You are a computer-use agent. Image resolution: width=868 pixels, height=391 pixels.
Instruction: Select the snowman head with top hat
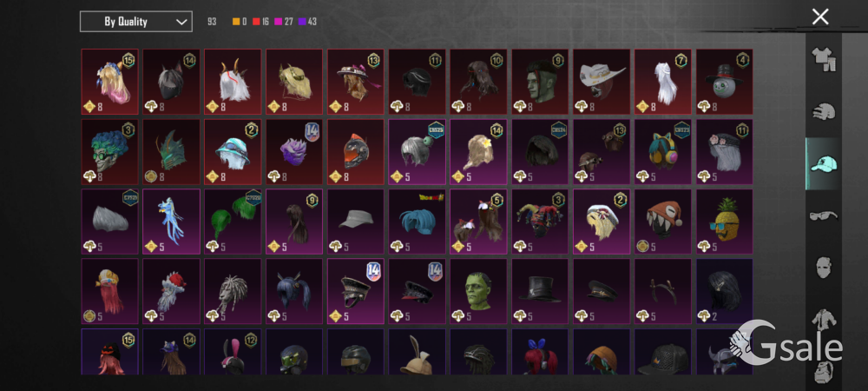click(x=724, y=82)
